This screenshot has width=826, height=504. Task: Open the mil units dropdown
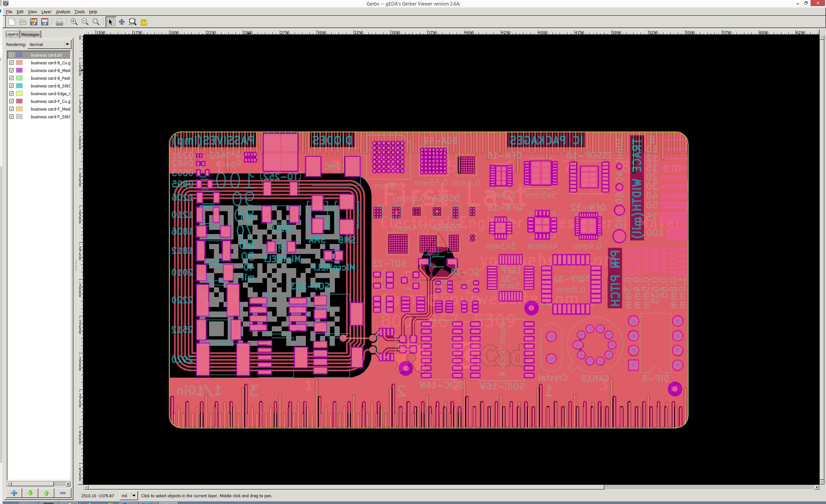(129, 496)
